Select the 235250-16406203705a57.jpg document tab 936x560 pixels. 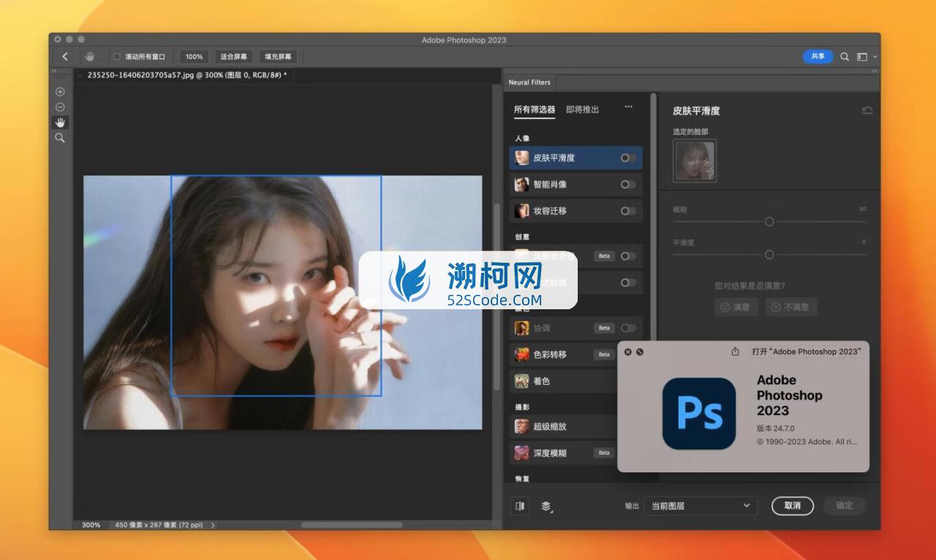click(186, 75)
